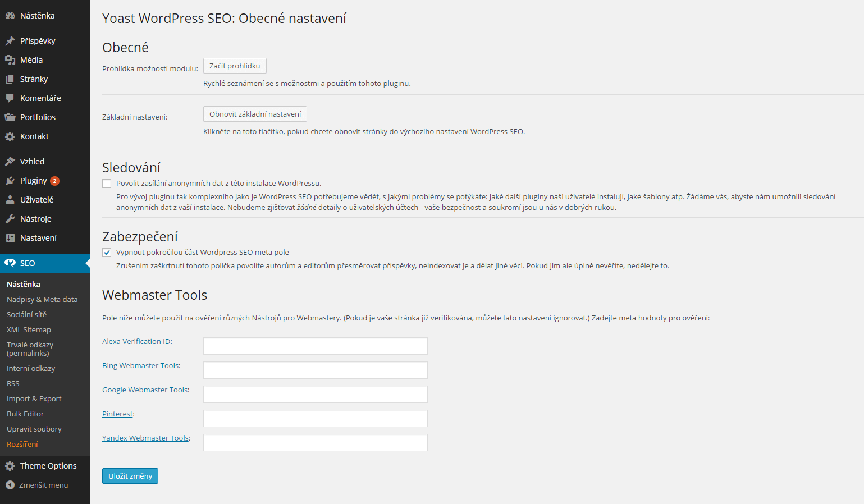The image size is (864, 504).
Task: Click the Stránky pages icon
Action: pos(10,79)
